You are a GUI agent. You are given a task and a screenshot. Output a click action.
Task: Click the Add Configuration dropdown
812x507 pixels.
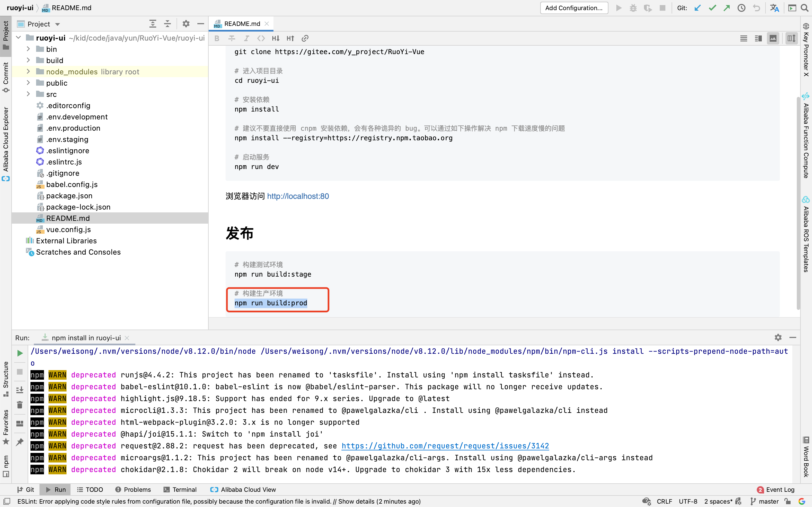pos(575,8)
